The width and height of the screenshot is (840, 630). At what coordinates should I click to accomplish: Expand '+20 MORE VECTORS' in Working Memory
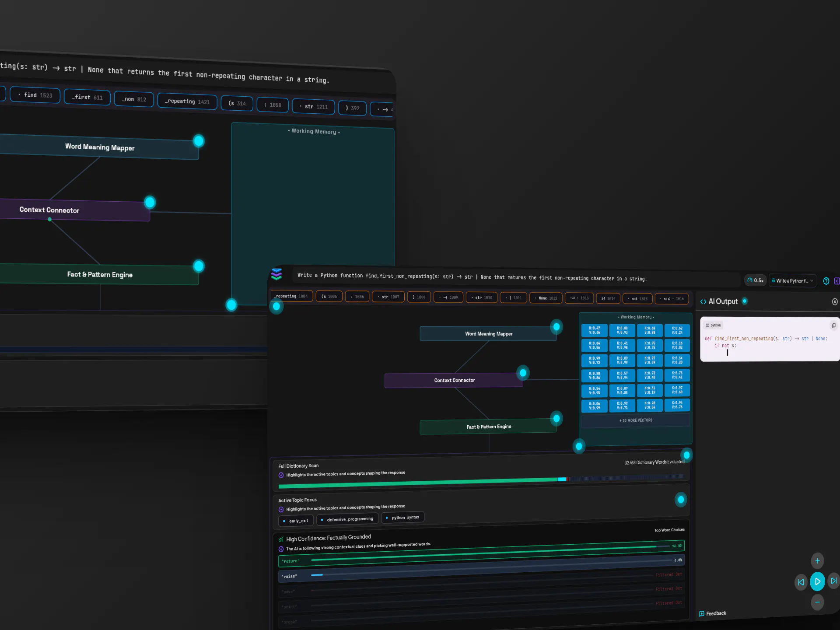636,420
